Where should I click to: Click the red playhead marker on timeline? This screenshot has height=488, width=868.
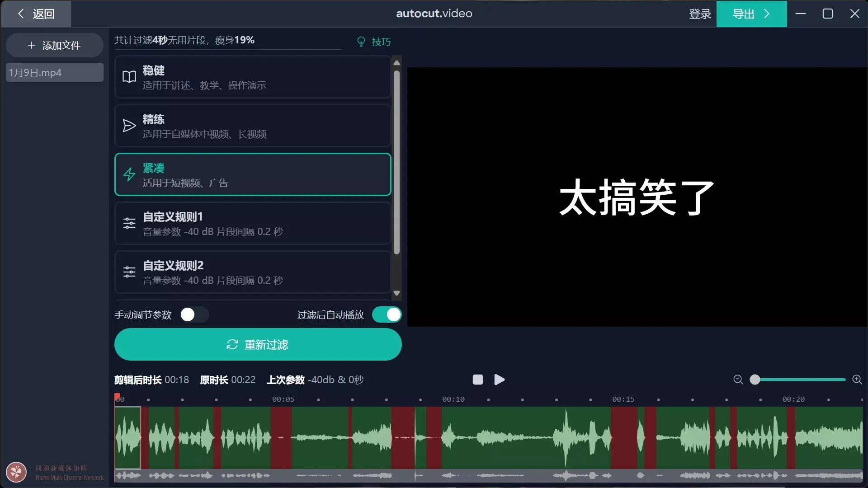[117, 397]
